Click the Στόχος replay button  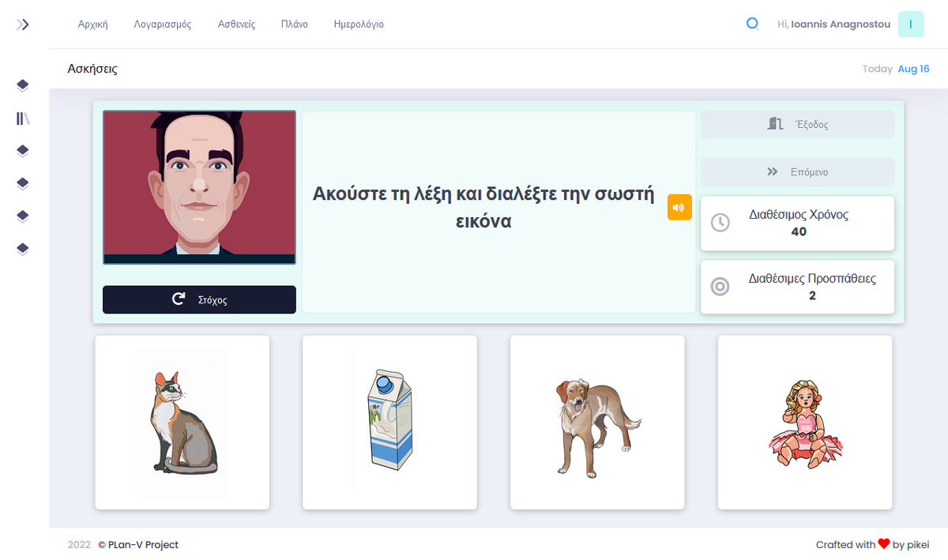point(199,299)
